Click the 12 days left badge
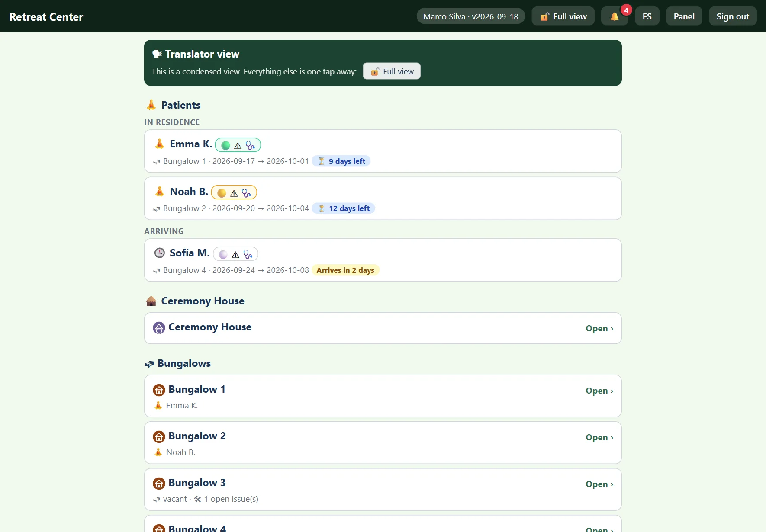 (344, 208)
